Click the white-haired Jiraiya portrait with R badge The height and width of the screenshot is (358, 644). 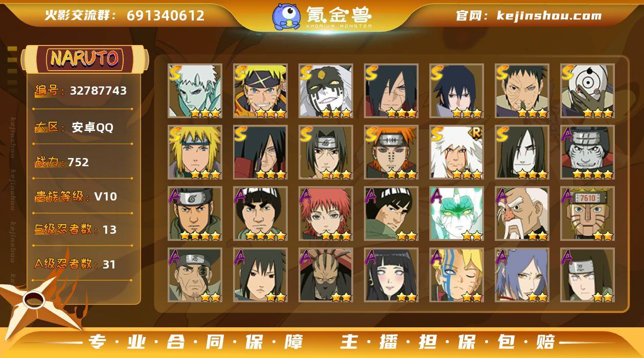click(x=456, y=152)
